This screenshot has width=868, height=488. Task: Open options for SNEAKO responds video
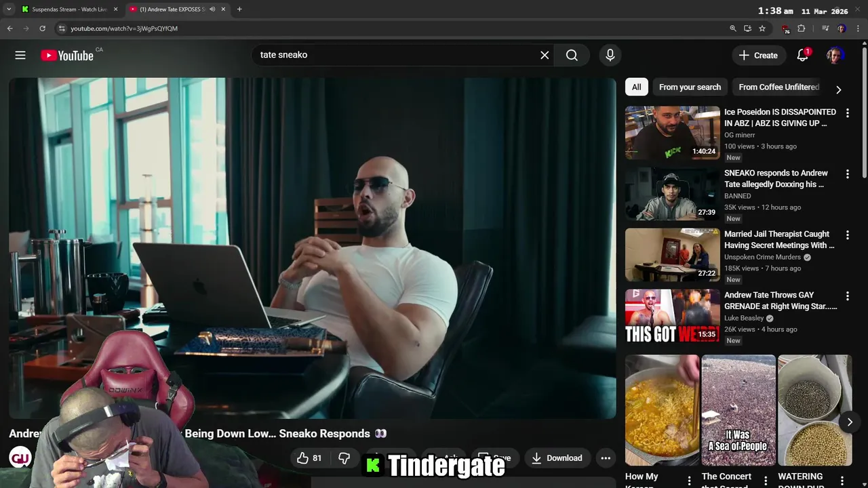pos(847,174)
